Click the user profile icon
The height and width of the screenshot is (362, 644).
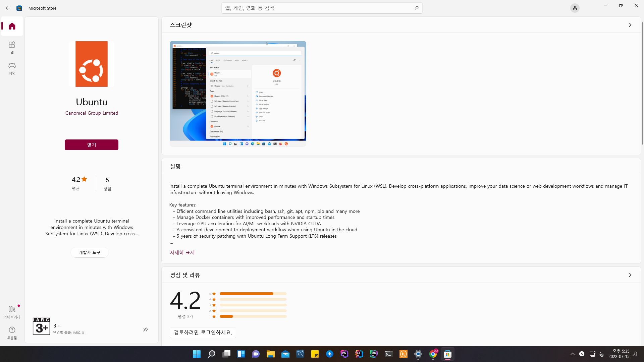575,8
